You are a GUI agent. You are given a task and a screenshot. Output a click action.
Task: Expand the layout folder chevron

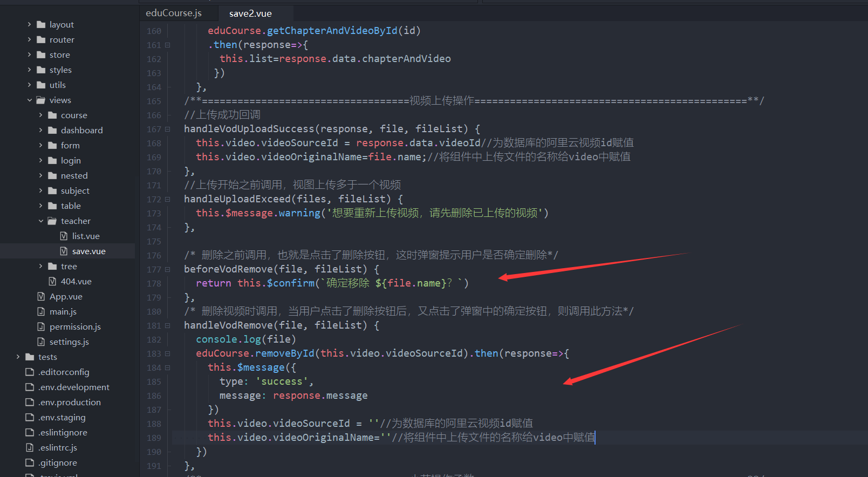click(x=29, y=24)
